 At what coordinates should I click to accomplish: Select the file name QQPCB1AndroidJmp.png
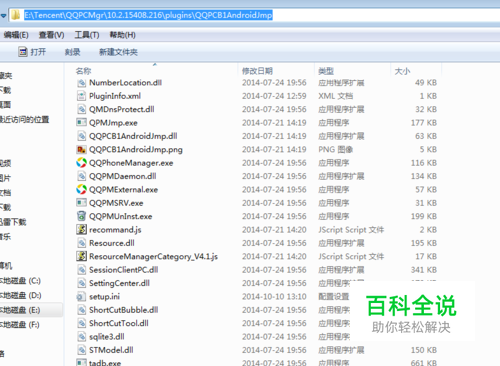coord(136,149)
